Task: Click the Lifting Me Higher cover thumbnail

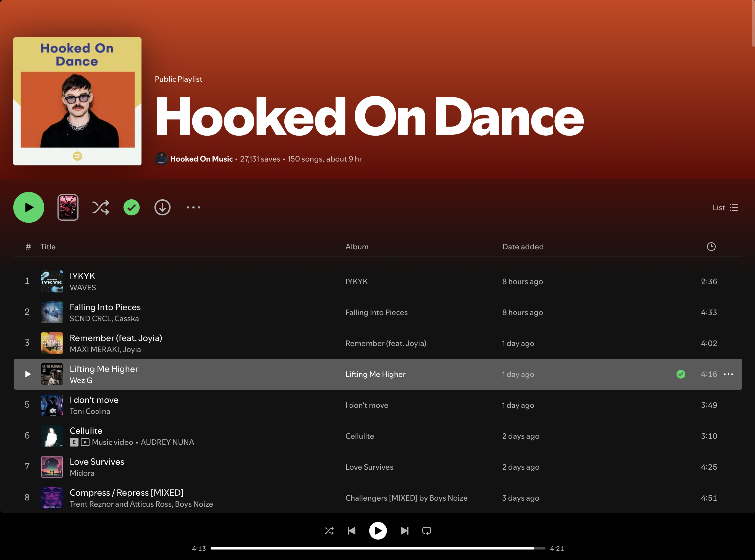Action: (52, 374)
